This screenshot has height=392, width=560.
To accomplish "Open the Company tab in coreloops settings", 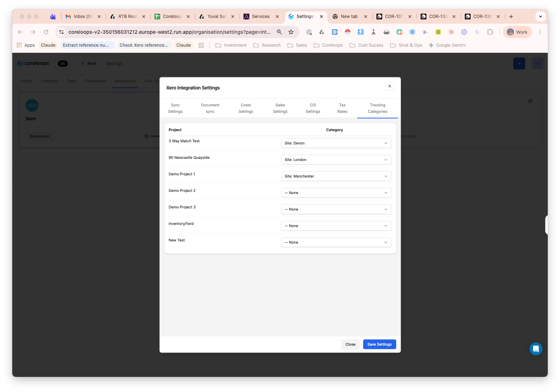I will (49, 81).
